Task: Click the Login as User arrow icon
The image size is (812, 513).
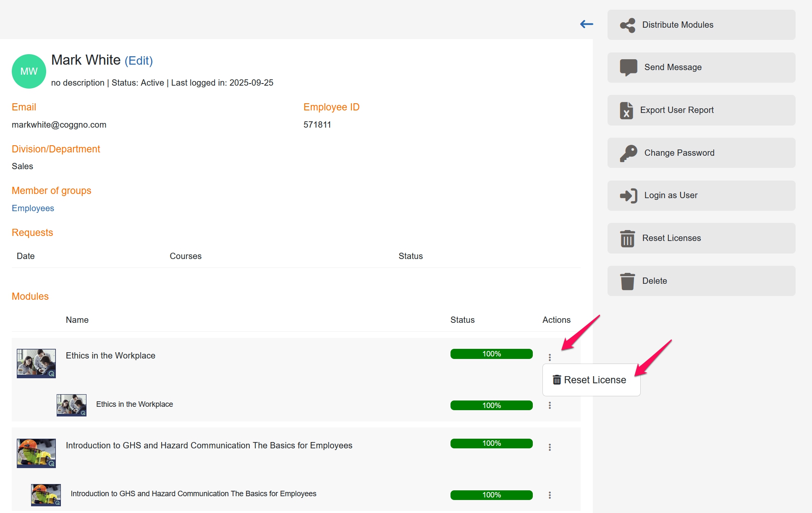Action: pyautogui.click(x=629, y=196)
